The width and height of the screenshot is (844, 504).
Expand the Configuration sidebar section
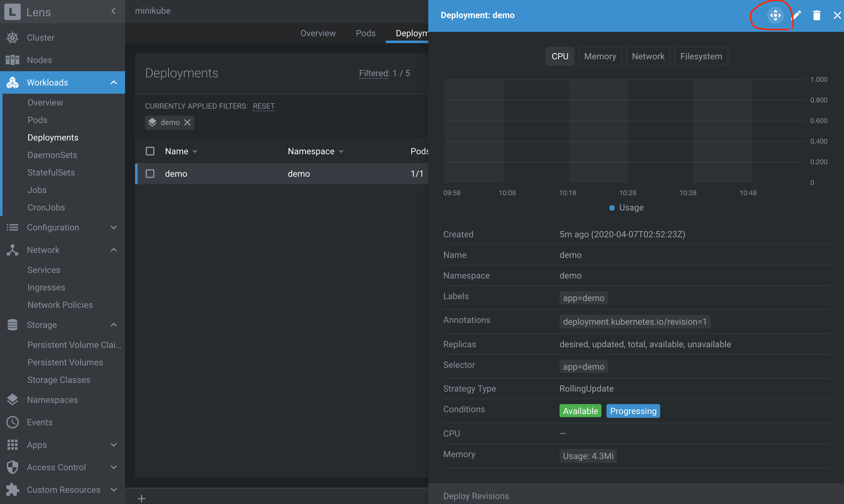pyautogui.click(x=113, y=228)
